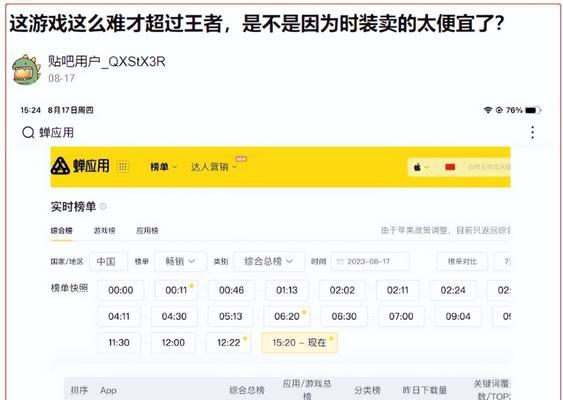Screen dimensions: 563x400
Task: Select the 06:30 snapshot
Action: pyautogui.click(x=344, y=316)
